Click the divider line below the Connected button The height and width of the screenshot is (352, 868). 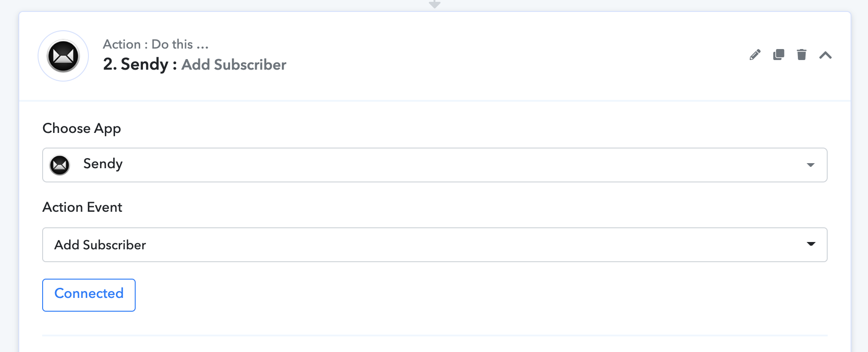pyautogui.click(x=434, y=335)
